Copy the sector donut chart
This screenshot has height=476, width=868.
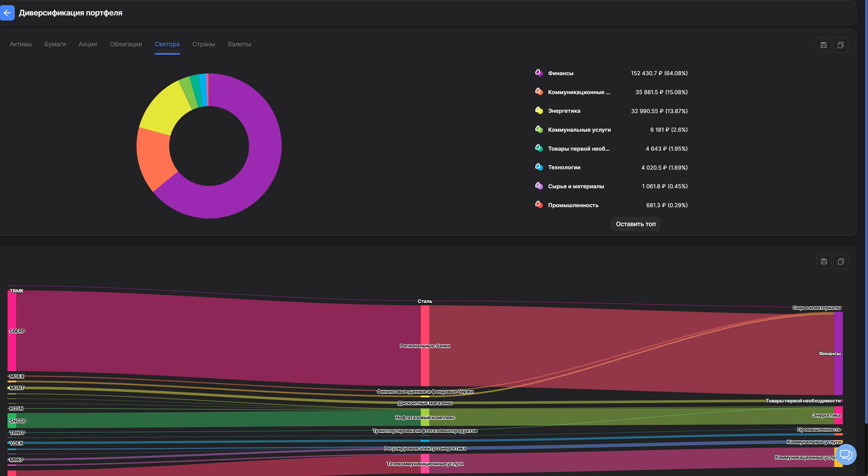click(x=840, y=45)
